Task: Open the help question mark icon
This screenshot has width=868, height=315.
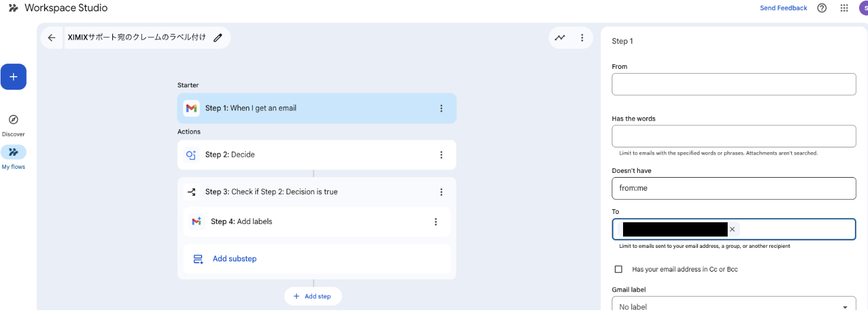Action: coord(822,8)
